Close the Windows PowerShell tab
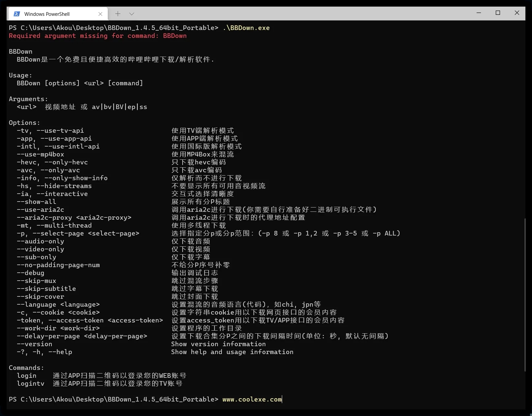 coord(100,14)
